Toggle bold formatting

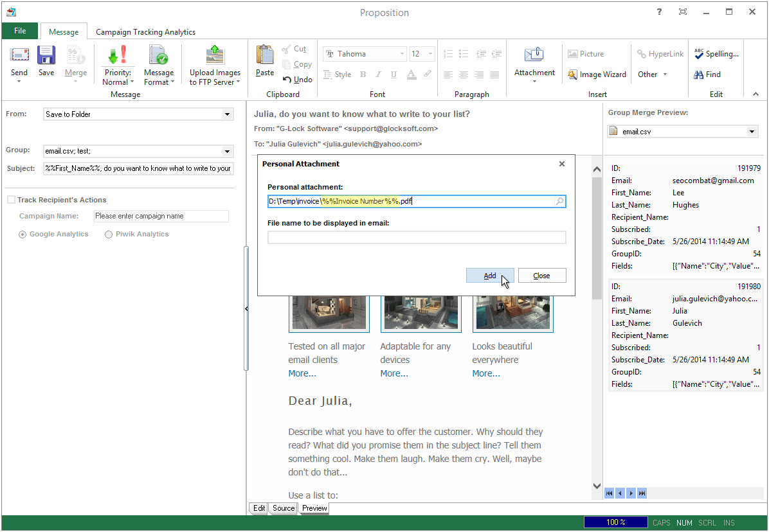click(363, 75)
